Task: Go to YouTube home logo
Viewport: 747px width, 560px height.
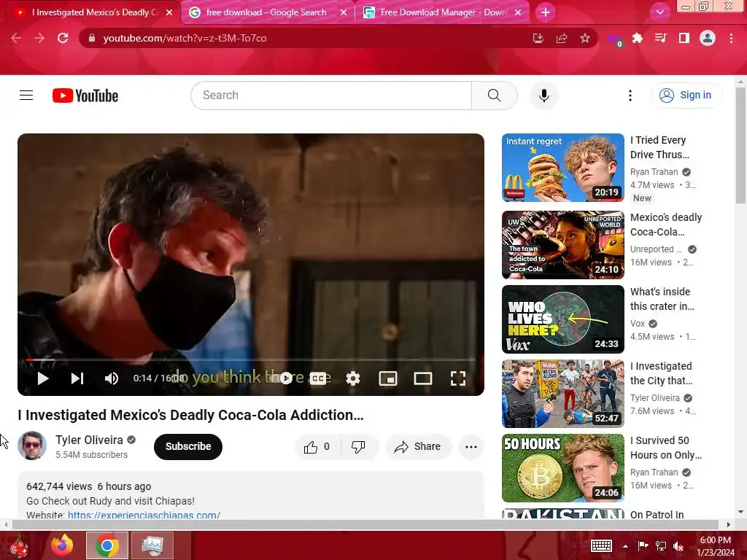Action: pyautogui.click(x=85, y=96)
